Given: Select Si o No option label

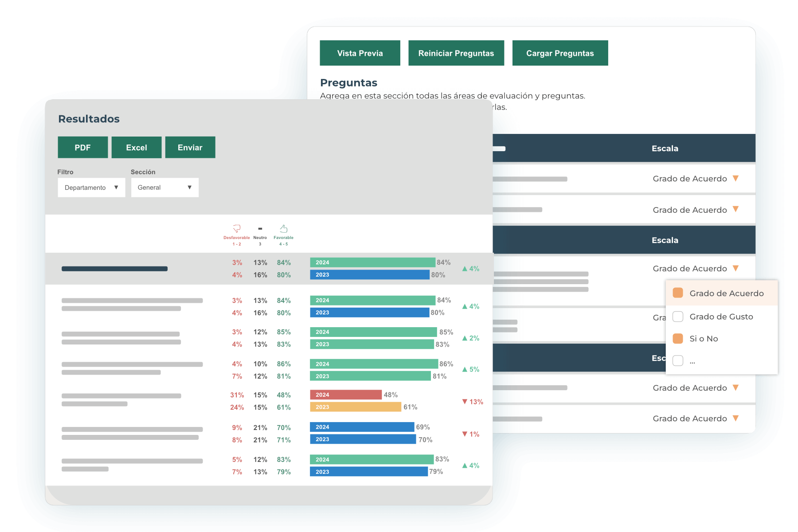Looking at the screenshot, I should point(704,339).
